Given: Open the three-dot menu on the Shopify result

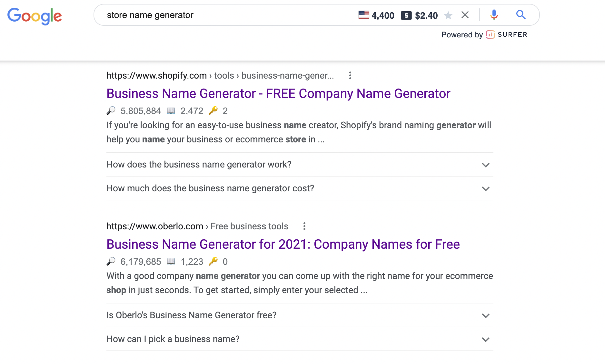Looking at the screenshot, I should [x=350, y=75].
